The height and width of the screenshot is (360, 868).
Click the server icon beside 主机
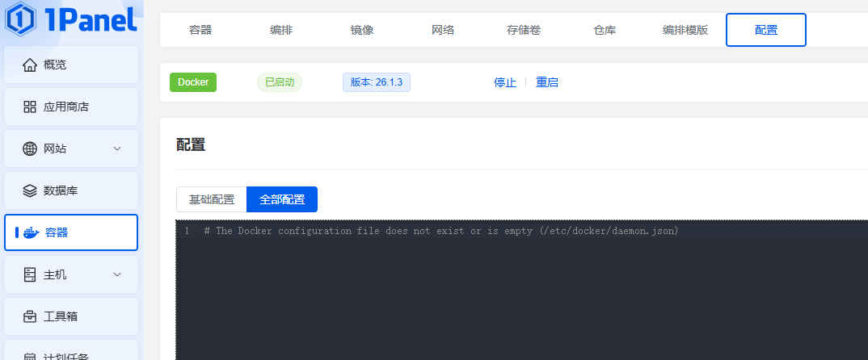click(x=30, y=274)
